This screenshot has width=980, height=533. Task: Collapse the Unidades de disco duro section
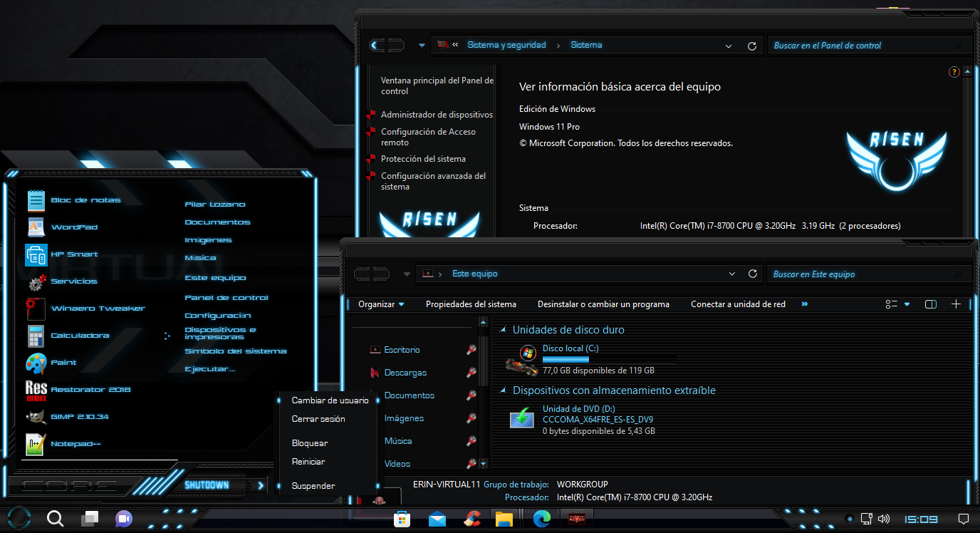pos(501,329)
